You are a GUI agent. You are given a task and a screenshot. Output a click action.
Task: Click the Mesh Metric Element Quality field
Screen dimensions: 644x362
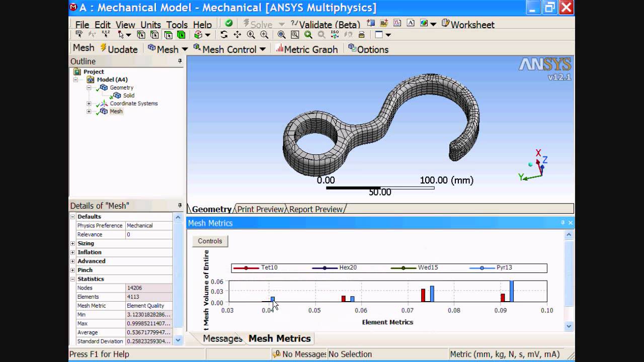tap(148, 306)
